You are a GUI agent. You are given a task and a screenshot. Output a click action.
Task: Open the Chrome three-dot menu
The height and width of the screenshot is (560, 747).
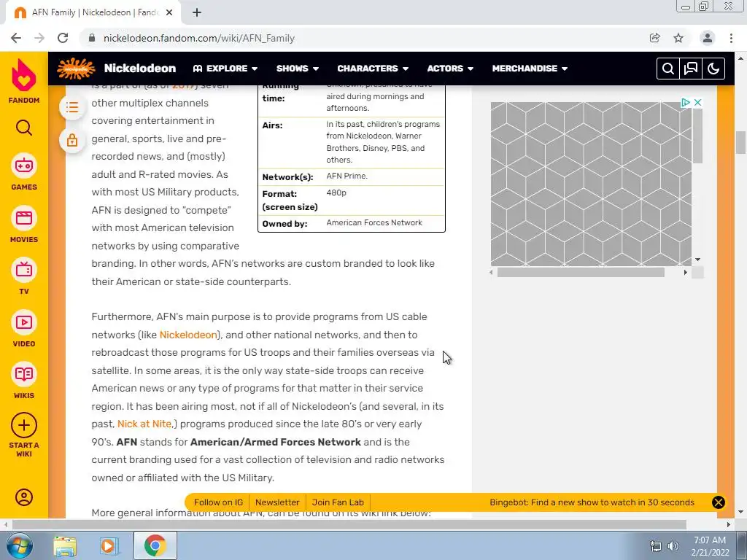click(x=731, y=38)
